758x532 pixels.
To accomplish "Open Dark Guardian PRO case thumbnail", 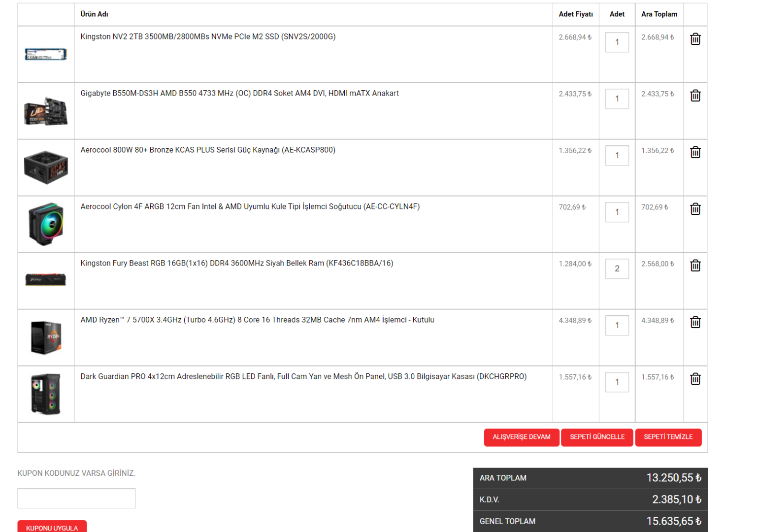I will coord(46,394).
